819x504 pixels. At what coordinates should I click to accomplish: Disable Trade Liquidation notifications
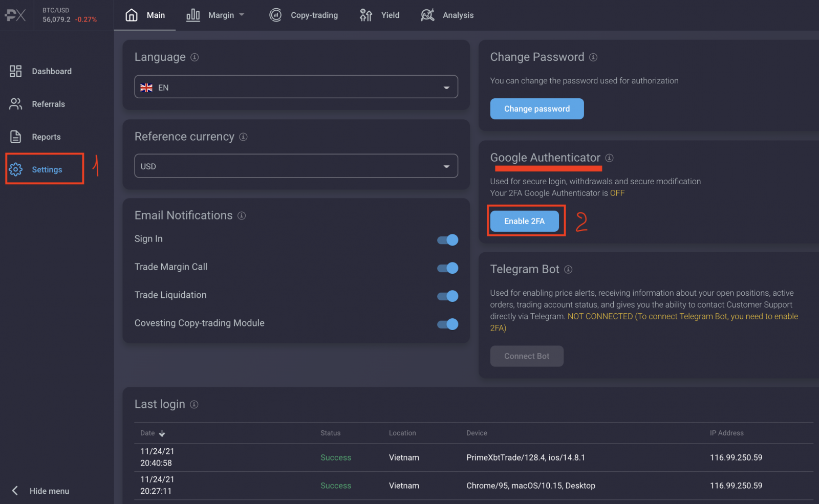[x=447, y=296]
